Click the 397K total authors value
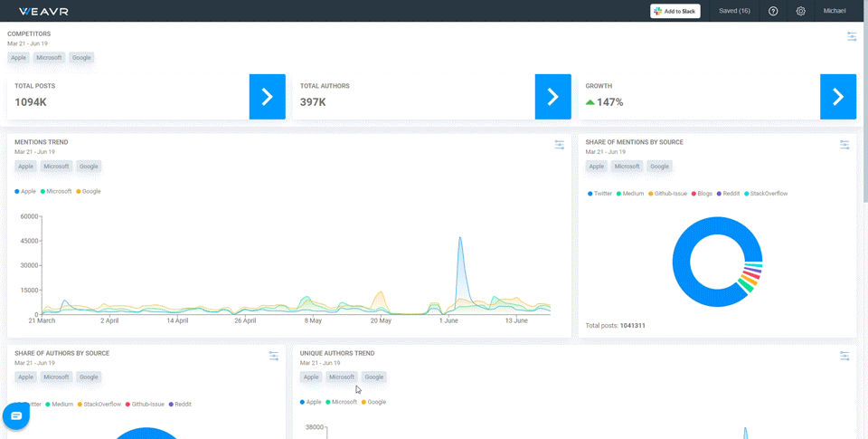Viewport: 868px width, 439px height. (313, 102)
